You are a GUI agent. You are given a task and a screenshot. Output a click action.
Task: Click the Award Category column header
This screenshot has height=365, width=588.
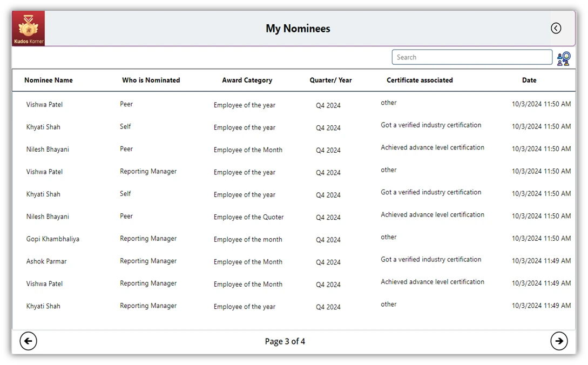pyautogui.click(x=247, y=80)
